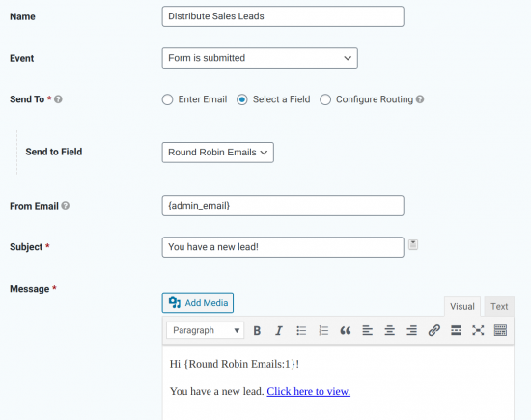
Task: Apply italic formatting in editor toolbar
Action: 279,330
